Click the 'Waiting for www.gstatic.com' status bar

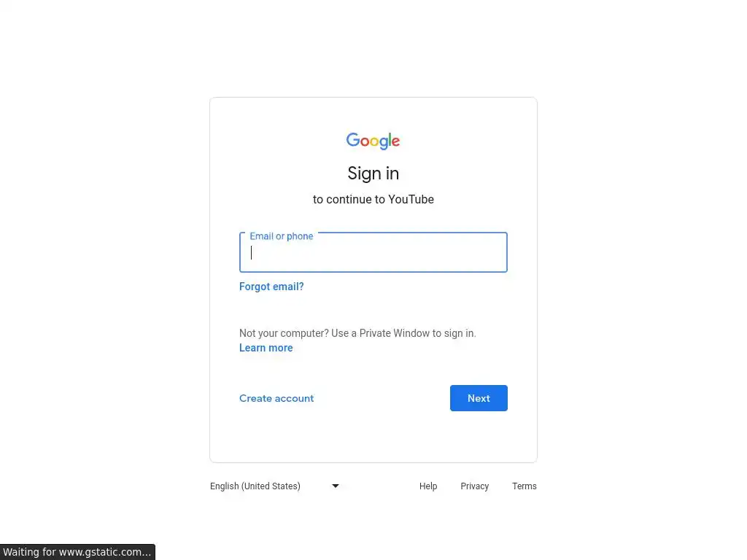77,553
